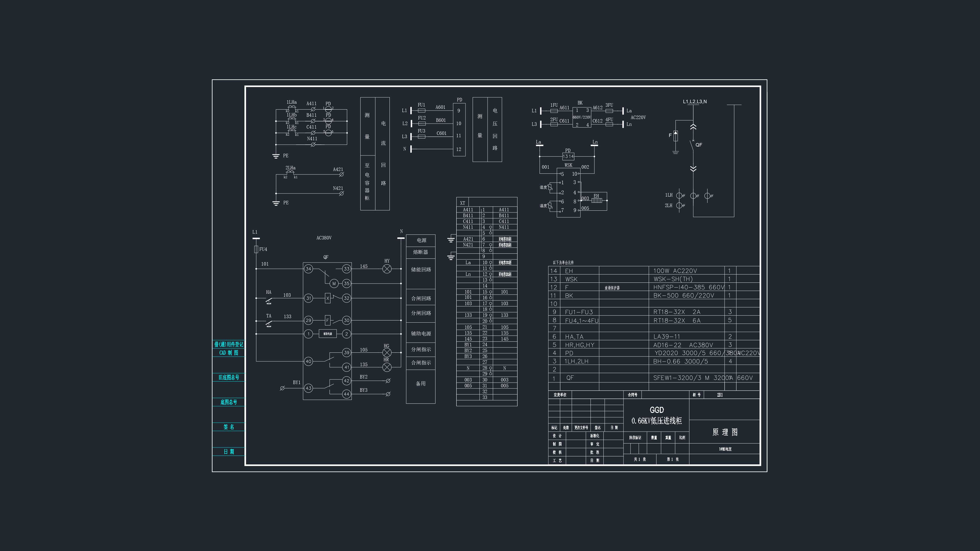
Task: Select the A421 wire label beside 2LHa
Action: pyautogui.click(x=338, y=169)
